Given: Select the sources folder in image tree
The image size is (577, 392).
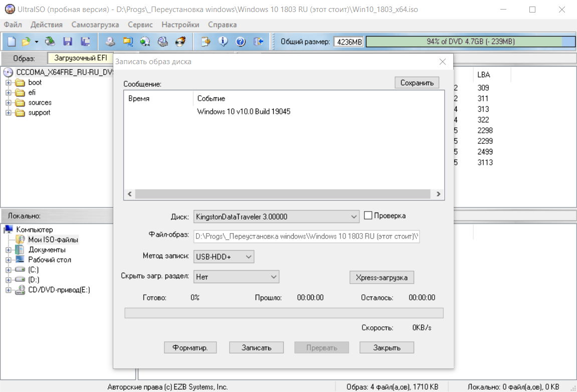Looking at the screenshot, I should [40, 103].
